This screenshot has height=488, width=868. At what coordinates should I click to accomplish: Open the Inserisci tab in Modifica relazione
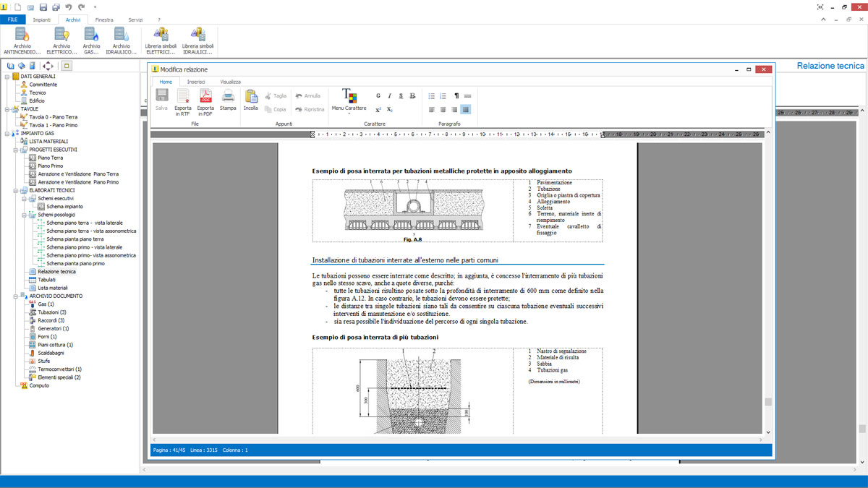pos(196,82)
